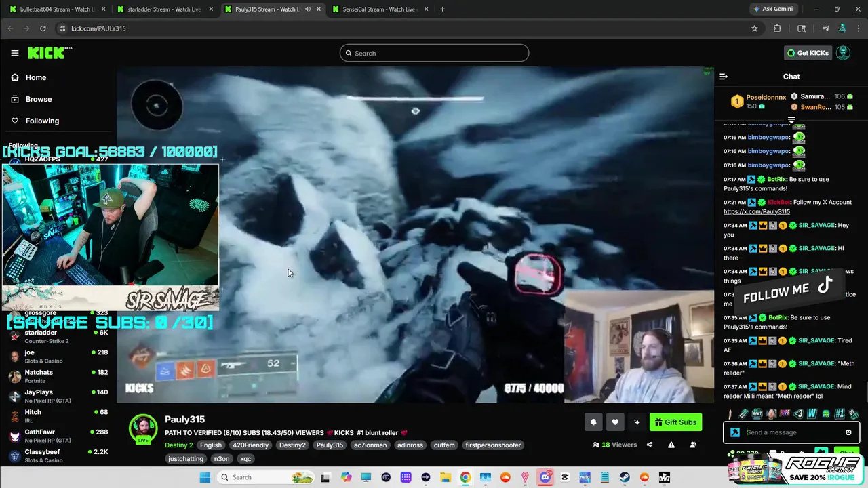Click the justchatting tag
The image size is (868, 488).
(186, 459)
